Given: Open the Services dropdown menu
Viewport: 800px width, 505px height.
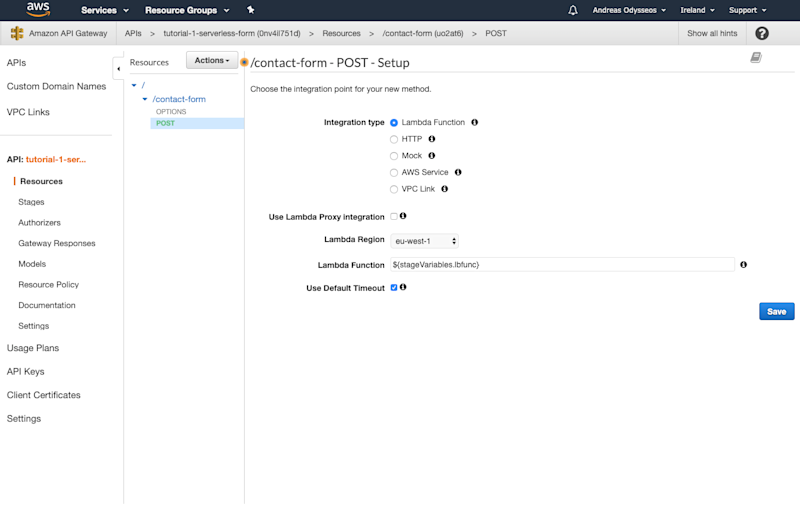Looking at the screenshot, I should point(105,10).
